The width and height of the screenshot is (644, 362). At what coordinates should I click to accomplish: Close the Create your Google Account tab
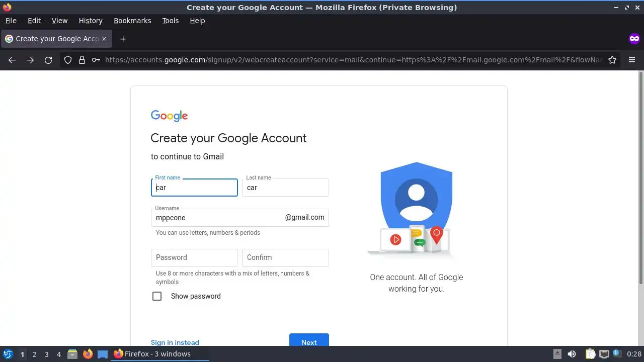click(104, 39)
